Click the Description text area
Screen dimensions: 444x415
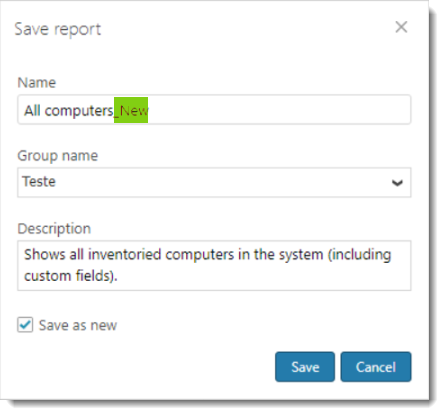(x=214, y=265)
